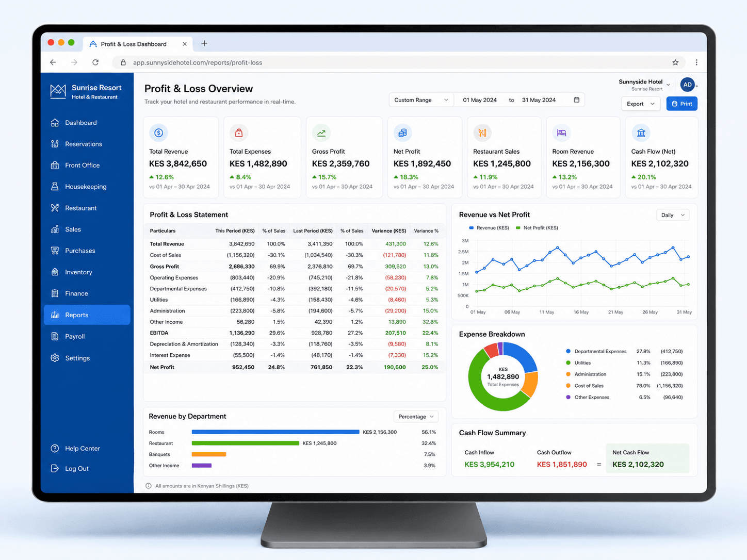Print the profit and loss report

pyautogui.click(x=682, y=104)
